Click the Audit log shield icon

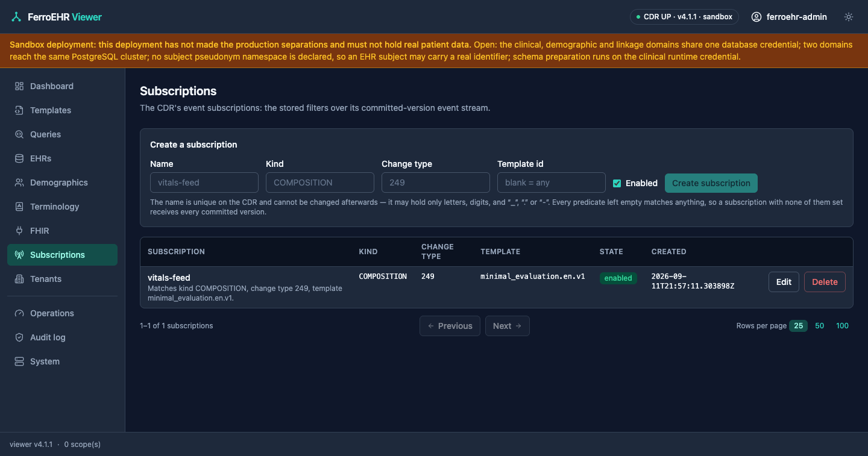click(19, 337)
